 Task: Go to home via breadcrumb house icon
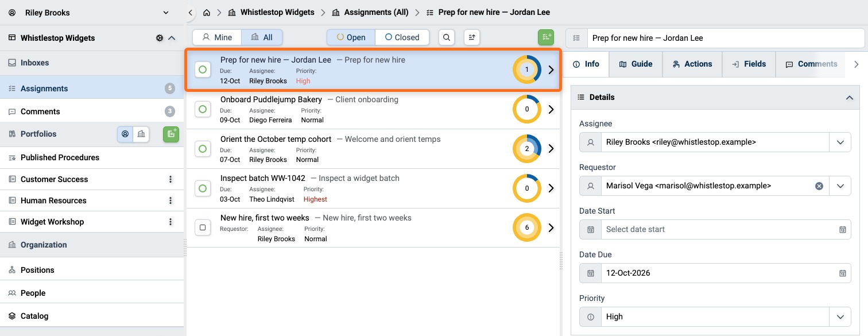pyautogui.click(x=207, y=12)
